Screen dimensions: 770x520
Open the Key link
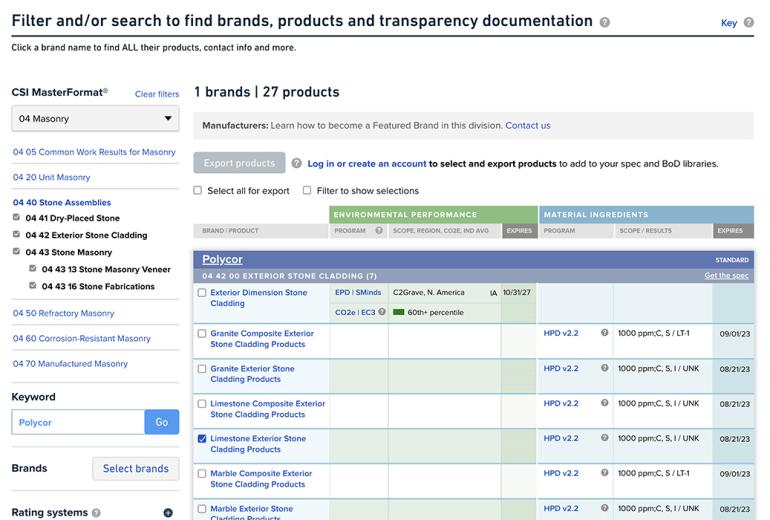(x=729, y=23)
